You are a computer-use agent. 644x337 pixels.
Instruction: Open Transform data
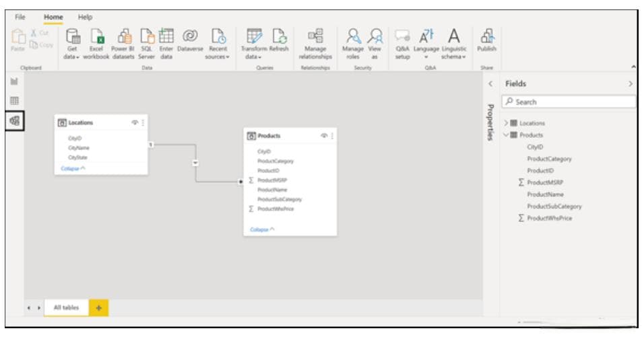pos(254,44)
